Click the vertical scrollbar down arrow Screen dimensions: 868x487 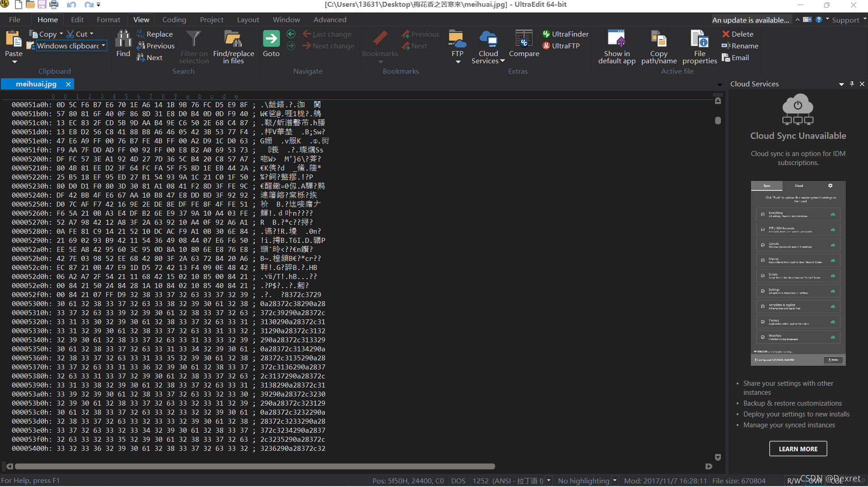[718, 457]
